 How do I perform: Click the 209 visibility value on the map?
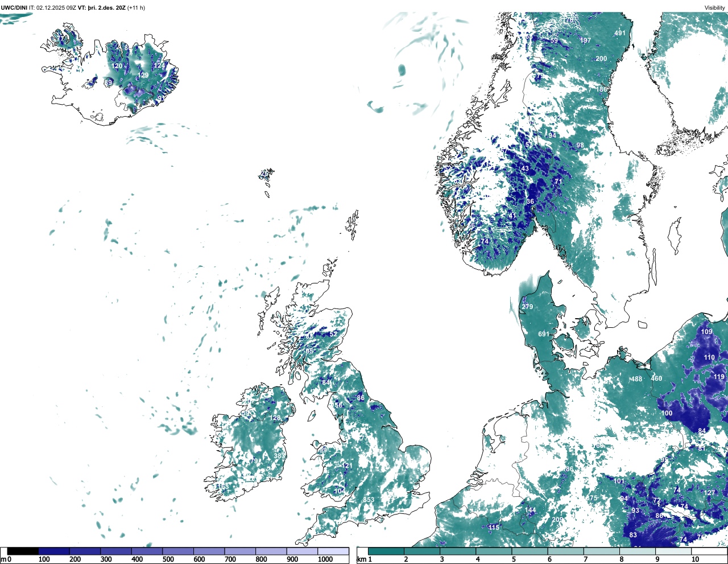[557, 520]
